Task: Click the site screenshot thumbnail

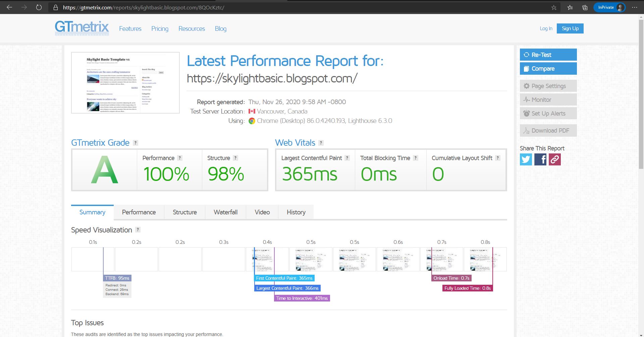Action: 125,83
